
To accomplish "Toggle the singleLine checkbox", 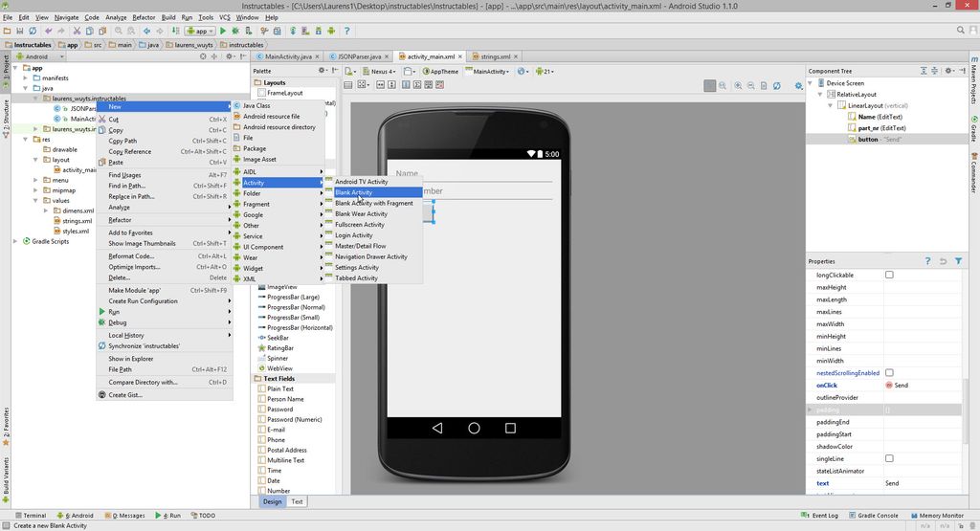I will (889, 458).
